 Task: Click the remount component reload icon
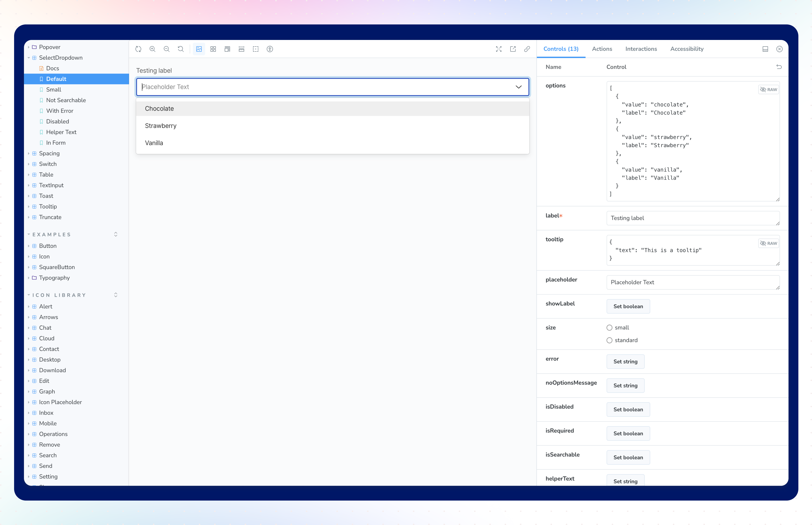click(x=138, y=49)
